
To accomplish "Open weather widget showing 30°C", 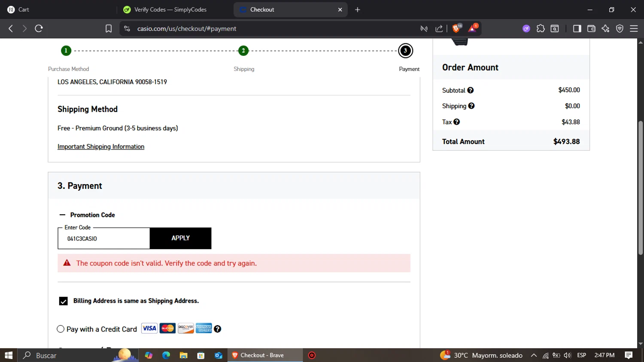I will coord(481,355).
